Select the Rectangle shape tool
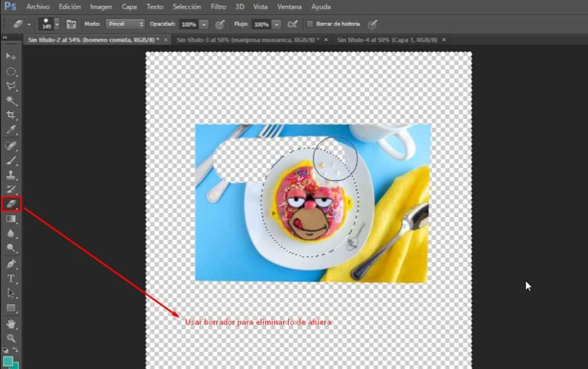Viewport: 588px width, 369px height. 11,308
